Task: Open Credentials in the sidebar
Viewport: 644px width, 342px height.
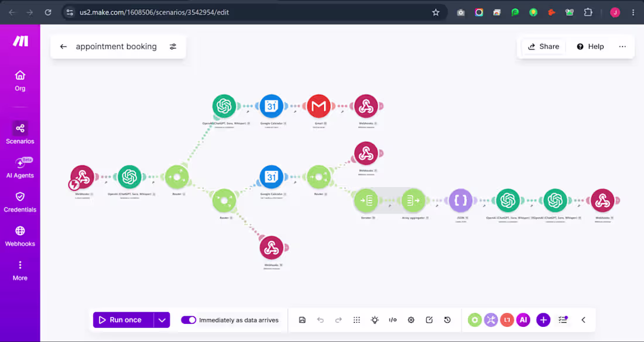Action: 20,202
